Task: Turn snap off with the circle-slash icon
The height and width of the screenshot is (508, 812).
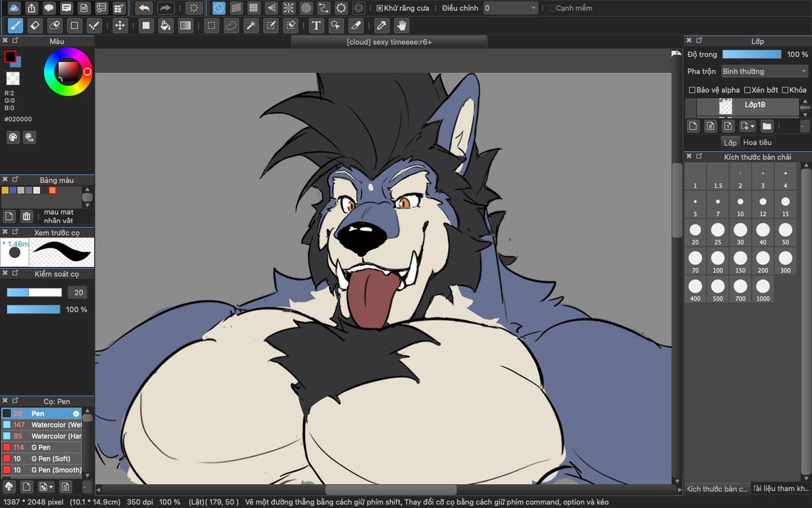Action: click(x=219, y=8)
